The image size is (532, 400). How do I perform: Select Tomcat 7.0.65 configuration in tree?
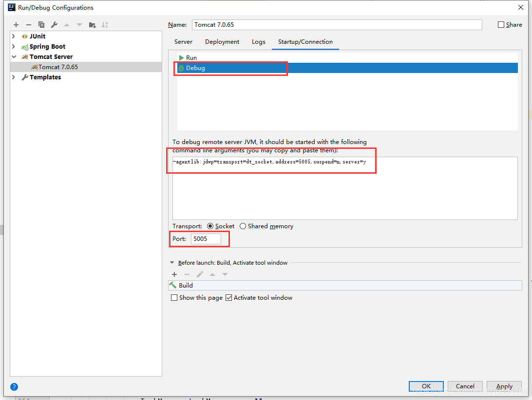86,67
